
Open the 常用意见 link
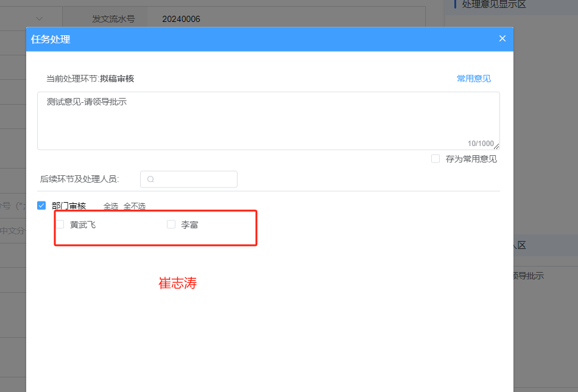474,79
